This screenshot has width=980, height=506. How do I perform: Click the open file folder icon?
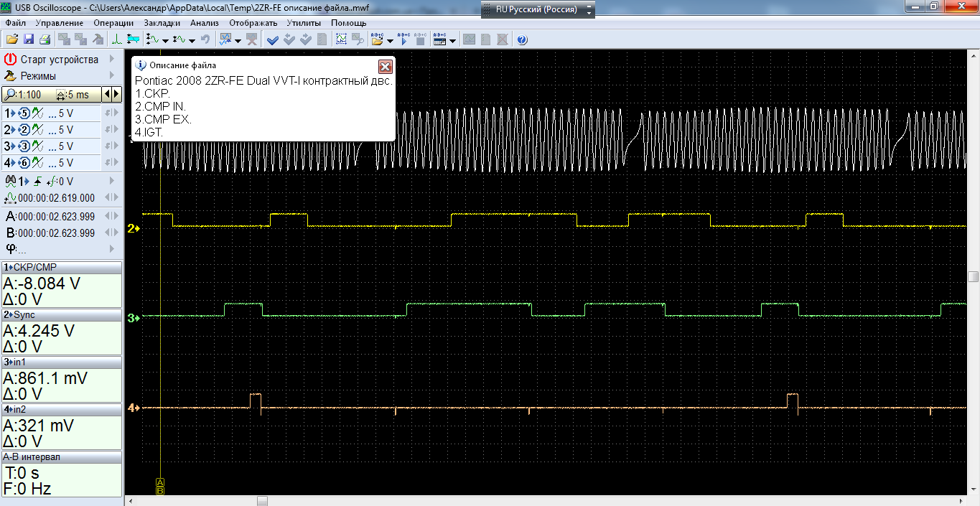coord(12,39)
